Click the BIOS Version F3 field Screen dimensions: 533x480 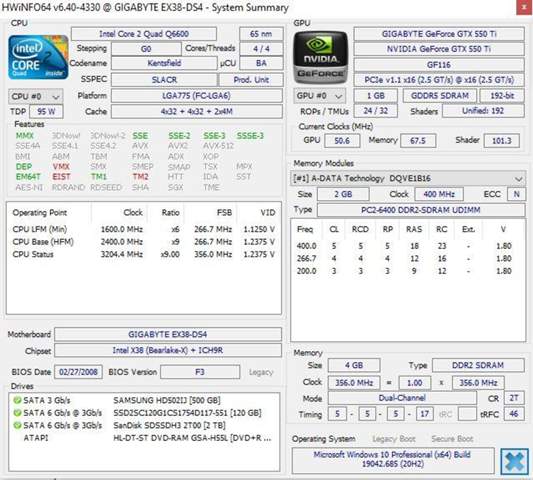point(200,372)
